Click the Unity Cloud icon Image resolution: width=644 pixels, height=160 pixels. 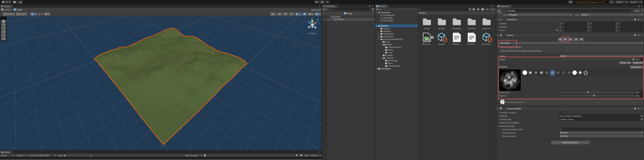point(14,2)
